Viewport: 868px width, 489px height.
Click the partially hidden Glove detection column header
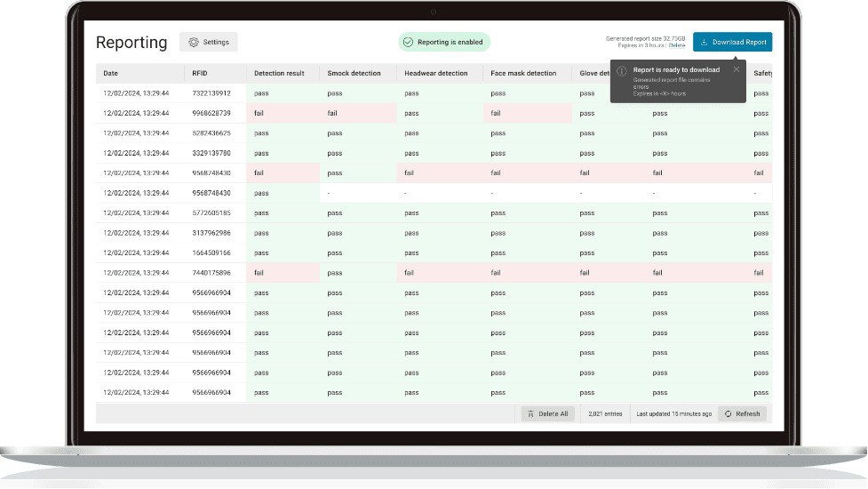pyautogui.click(x=593, y=73)
